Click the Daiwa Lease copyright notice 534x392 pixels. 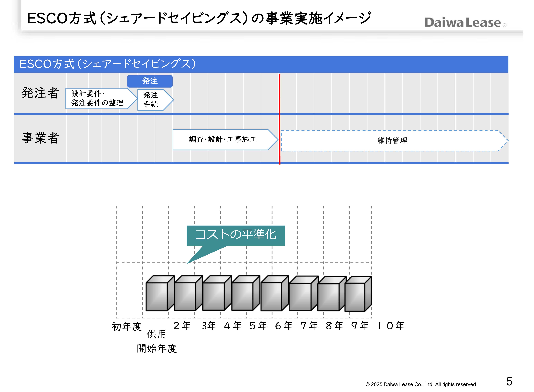point(421,384)
